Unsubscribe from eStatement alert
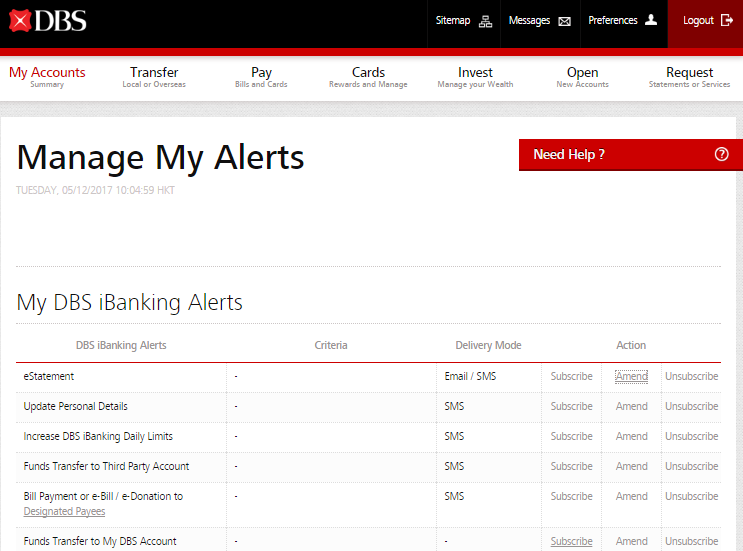Image resolution: width=743 pixels, height=551 pixels. tap(691, 377)
